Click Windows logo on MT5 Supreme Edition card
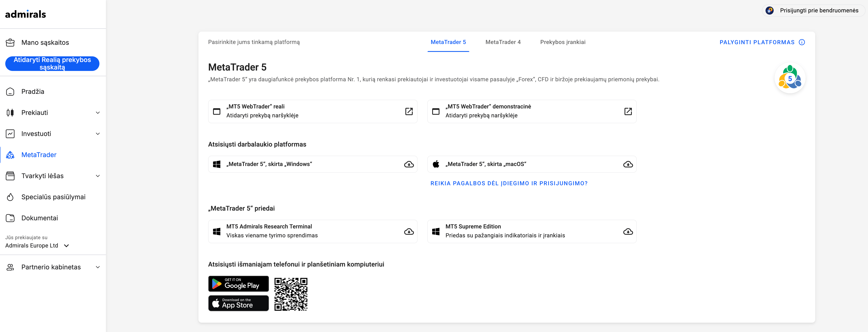Image resolution: width=868 pixels, height=332 pixels. (x=436, y=232)
